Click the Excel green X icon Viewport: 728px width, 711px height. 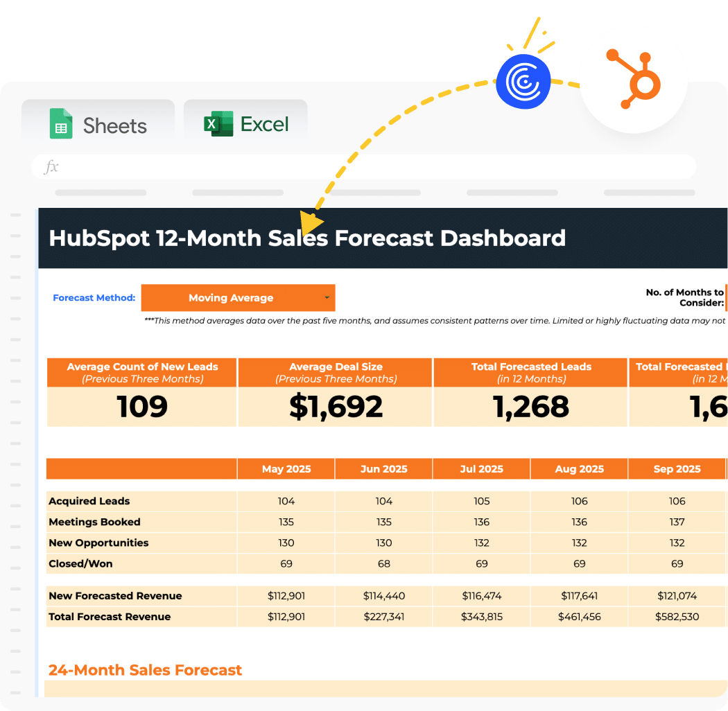coord(218,123)
